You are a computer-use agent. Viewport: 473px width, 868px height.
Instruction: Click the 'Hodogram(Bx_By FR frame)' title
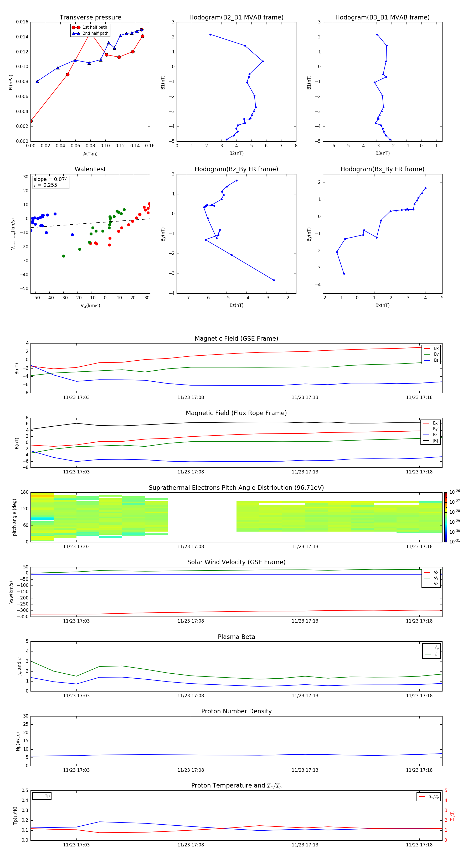382,169
